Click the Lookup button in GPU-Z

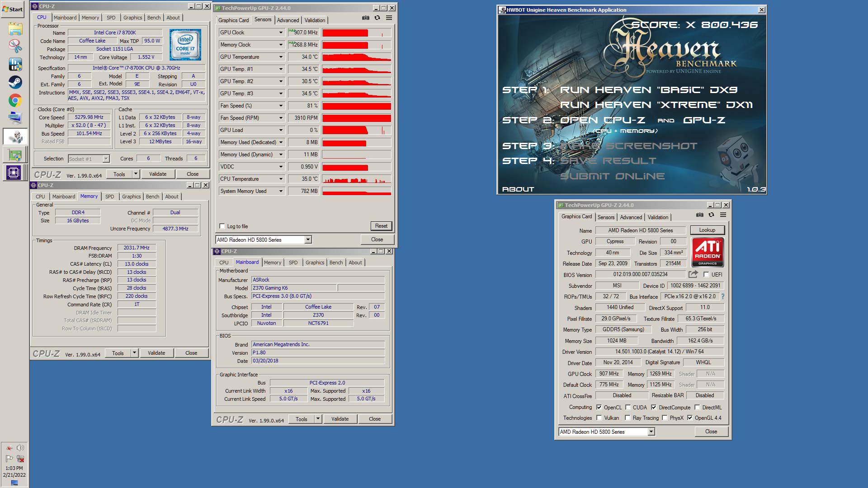pyautogui.click(x=707, y=230)
